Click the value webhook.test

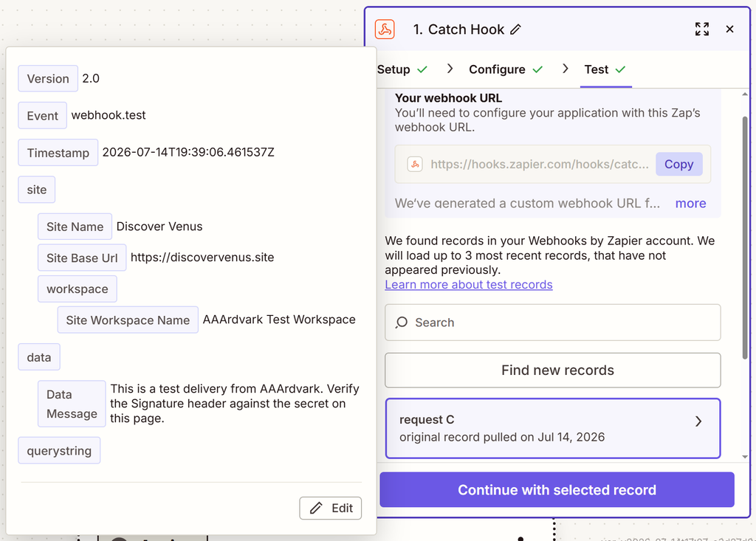pos(109,115)
